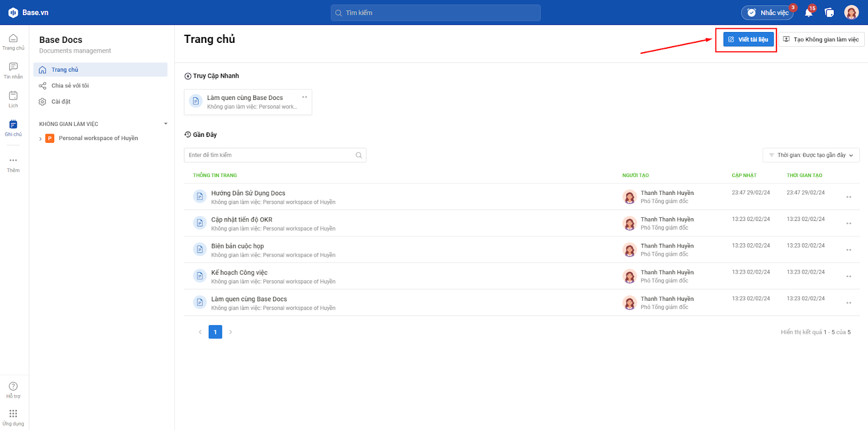The width and height of the screenshot is (868, 430).
Task: Focus the top Tìm kiếm search bar
Action: pos(436,12)
